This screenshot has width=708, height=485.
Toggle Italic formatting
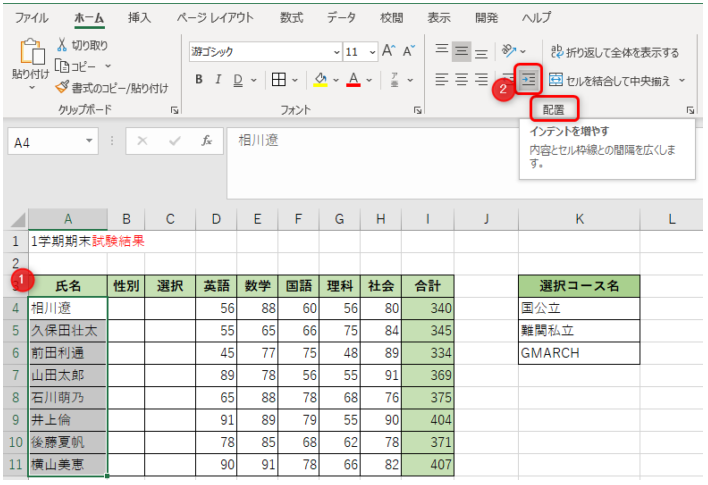click(218, 80)
